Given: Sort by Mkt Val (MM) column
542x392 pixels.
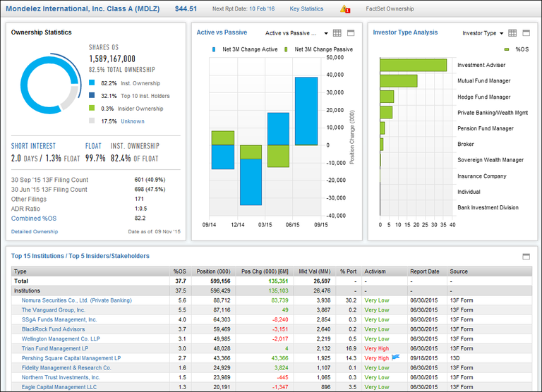Looking at the screenshot, I should (315, 271).
